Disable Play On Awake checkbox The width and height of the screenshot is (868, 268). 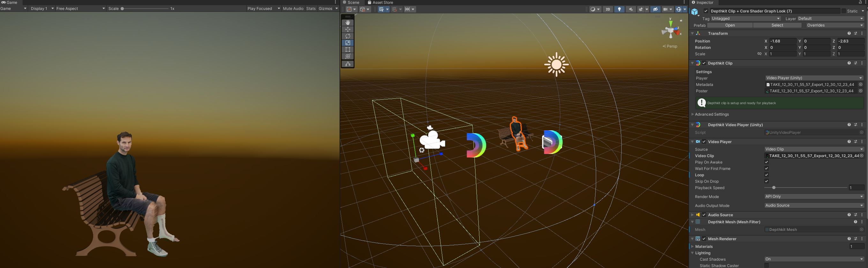pyautogui.click(x=766, y=162)
